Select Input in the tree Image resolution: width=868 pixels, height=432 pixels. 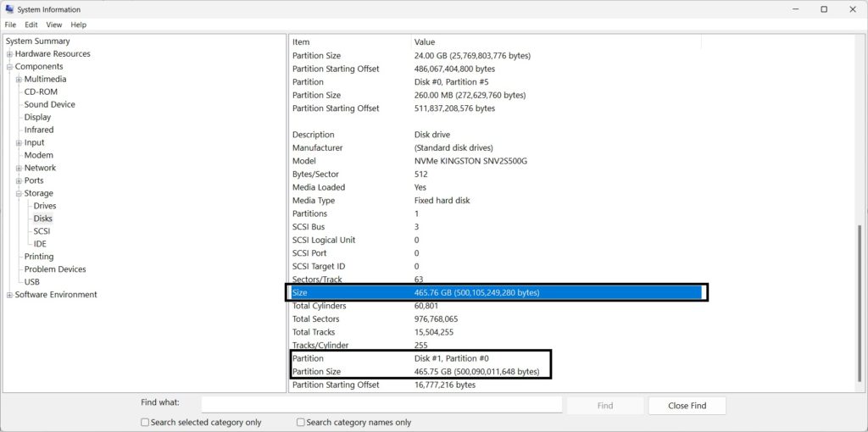click(34, 142)
